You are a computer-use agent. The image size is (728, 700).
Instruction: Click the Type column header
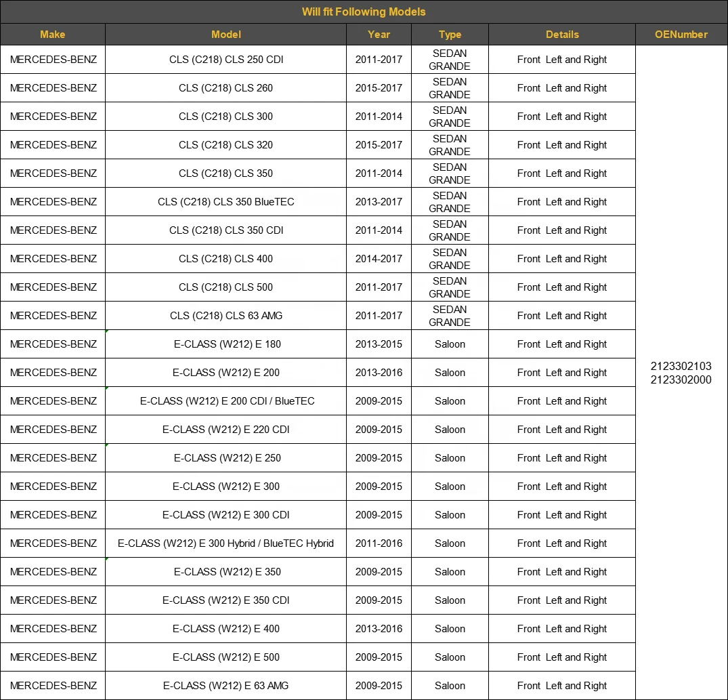[450, 35]
